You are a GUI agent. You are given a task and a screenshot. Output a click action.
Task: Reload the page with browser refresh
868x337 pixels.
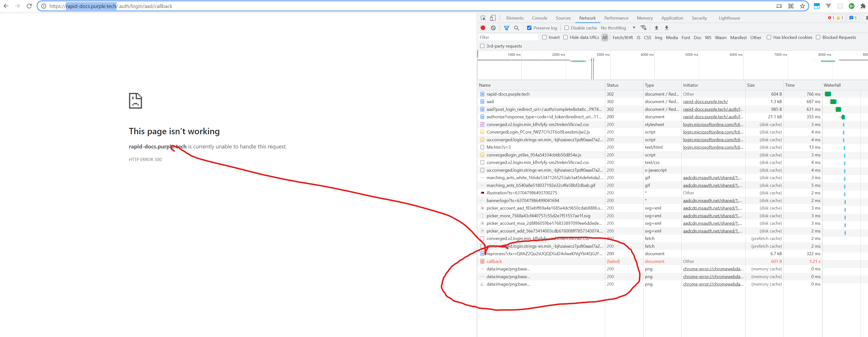coord(29,6)
